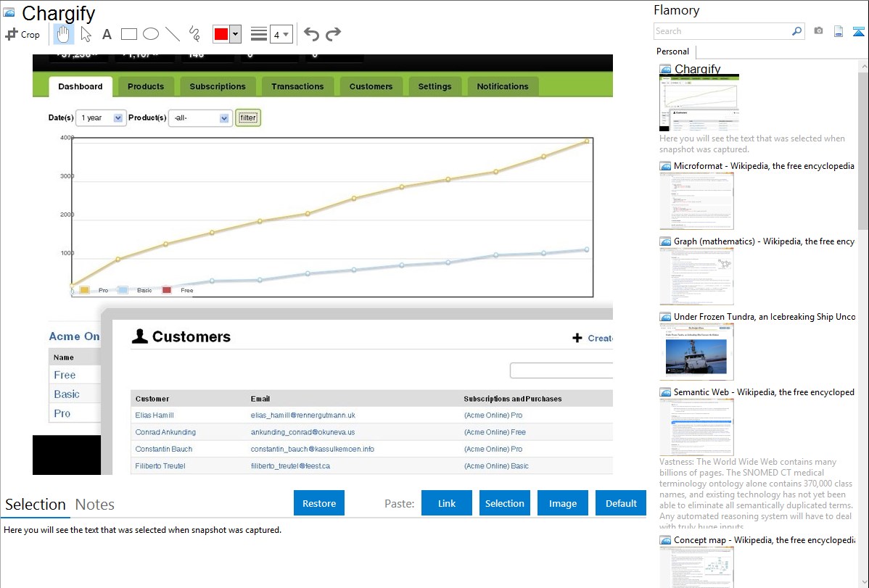Open customer Filiberto Treutel
The width and height of the screenshot is (869, 588).
click(160, 465)
